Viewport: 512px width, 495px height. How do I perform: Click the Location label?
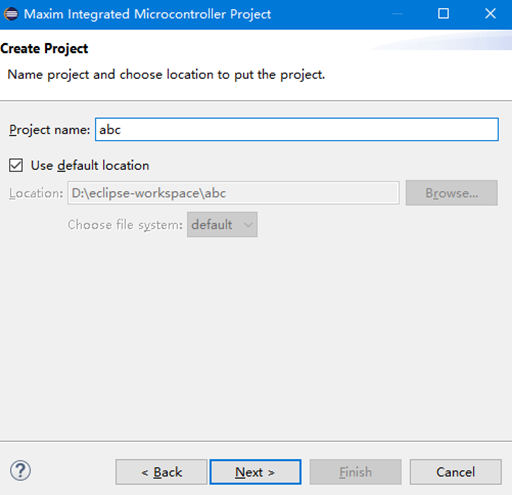[x=36, y=193]
